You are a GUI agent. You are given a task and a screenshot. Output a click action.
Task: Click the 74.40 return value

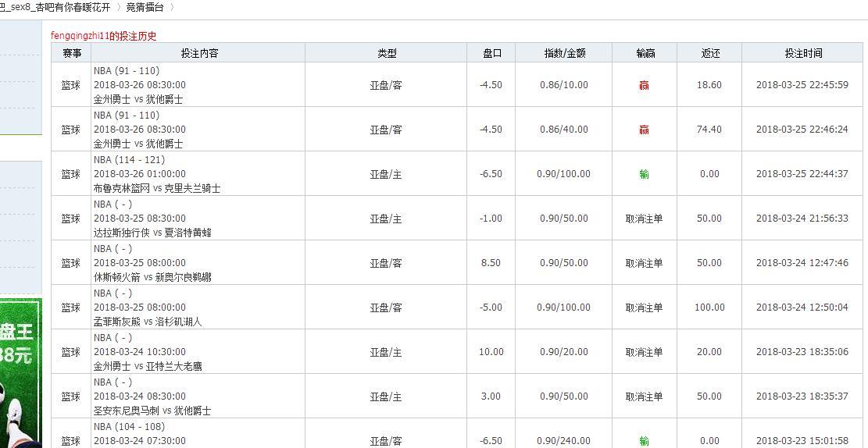pos(709,129)
